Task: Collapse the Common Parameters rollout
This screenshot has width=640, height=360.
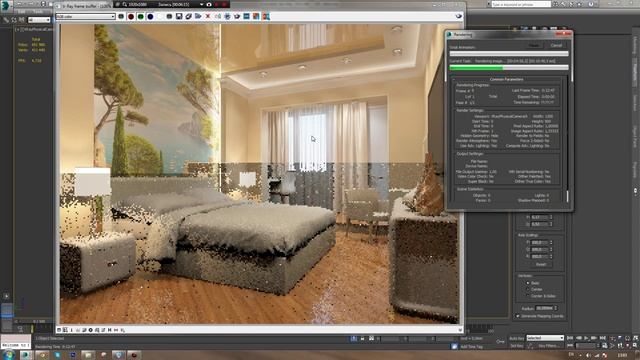Action: [507, 79]
